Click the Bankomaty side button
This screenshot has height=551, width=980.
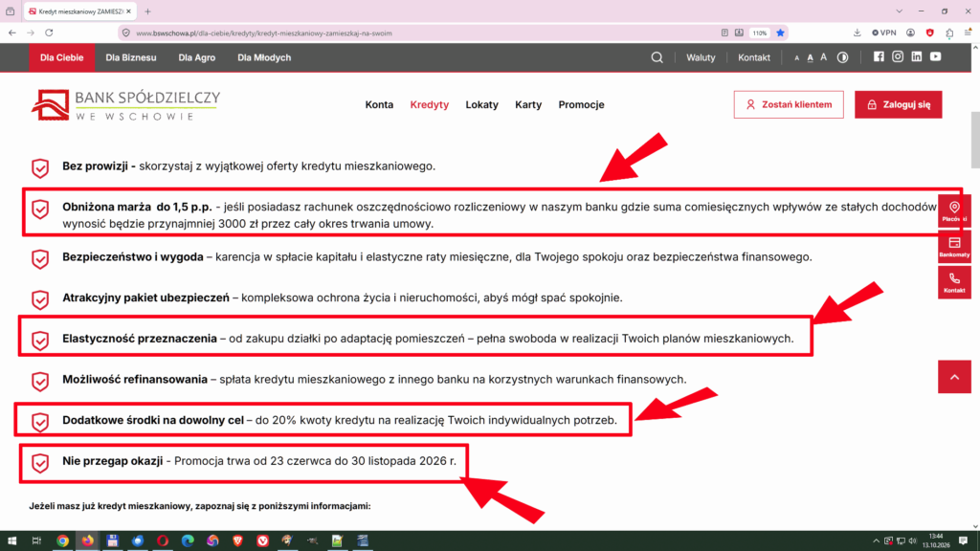coord(954,247)
